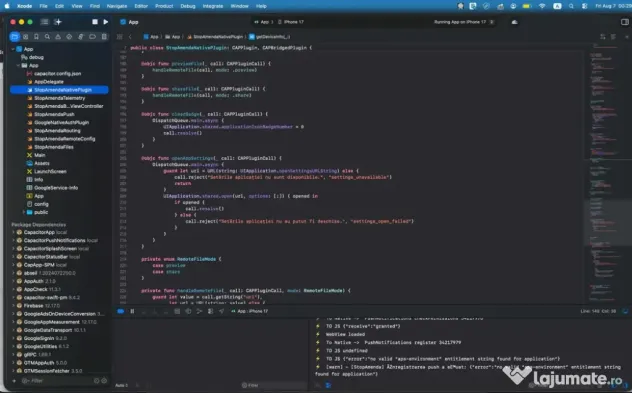Image resolution: width=632 pixels, height=393 pixels.
Task: Open Debug Memory Graph icon
Action: pyautogui.click(x=199, y=311)
